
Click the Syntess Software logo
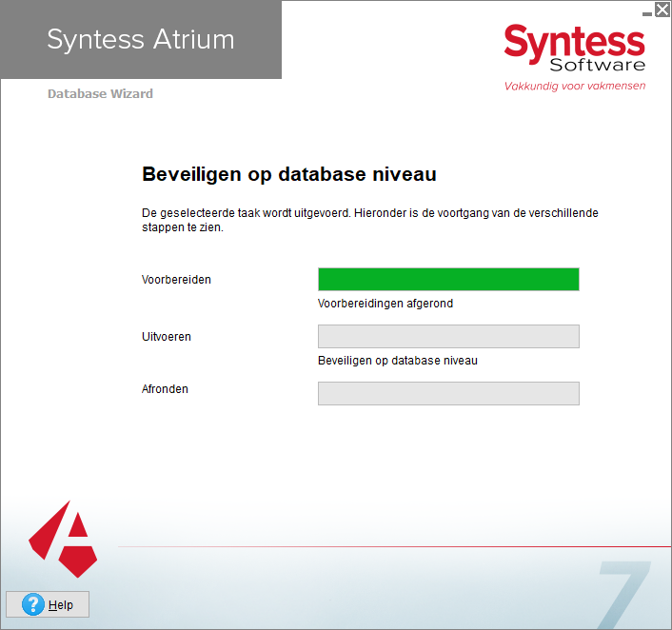pyautogui.click(x=574, y=48)
